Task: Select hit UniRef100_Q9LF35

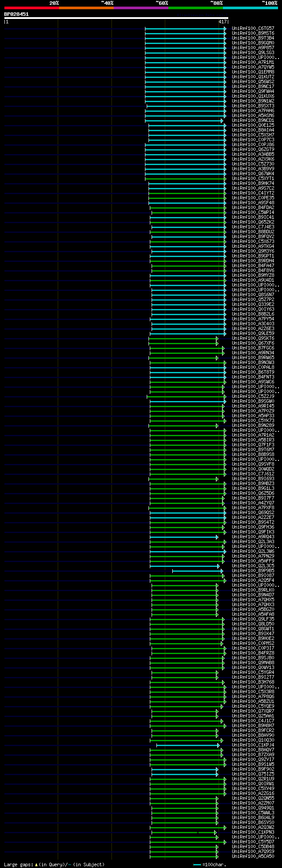Action: point(253,619)
